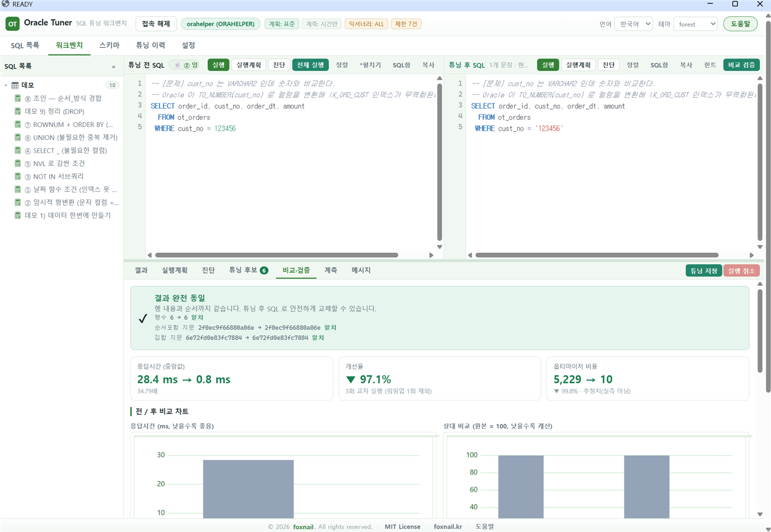Click 튜닝 저장 save button

point(704,271)
